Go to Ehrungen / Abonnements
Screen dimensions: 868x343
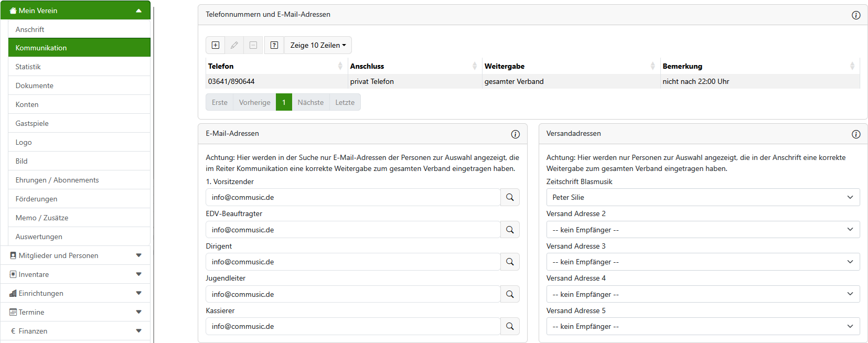tap(57, 180)
